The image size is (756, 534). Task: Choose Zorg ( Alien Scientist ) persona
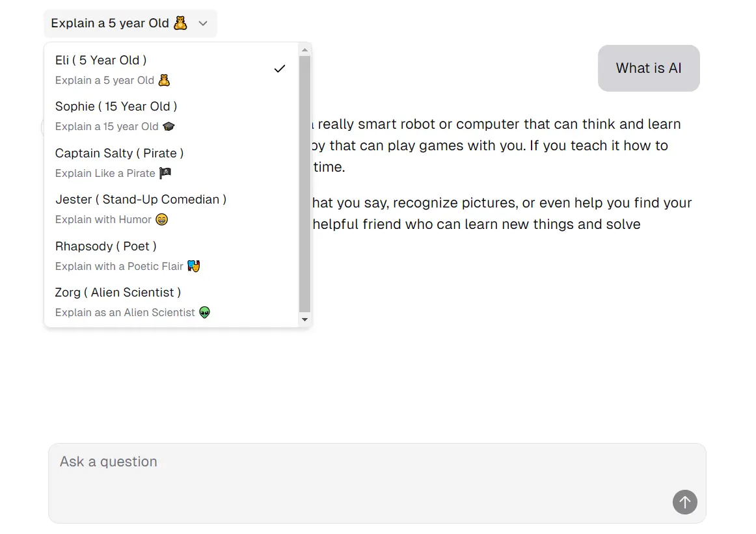click(118, 293)
